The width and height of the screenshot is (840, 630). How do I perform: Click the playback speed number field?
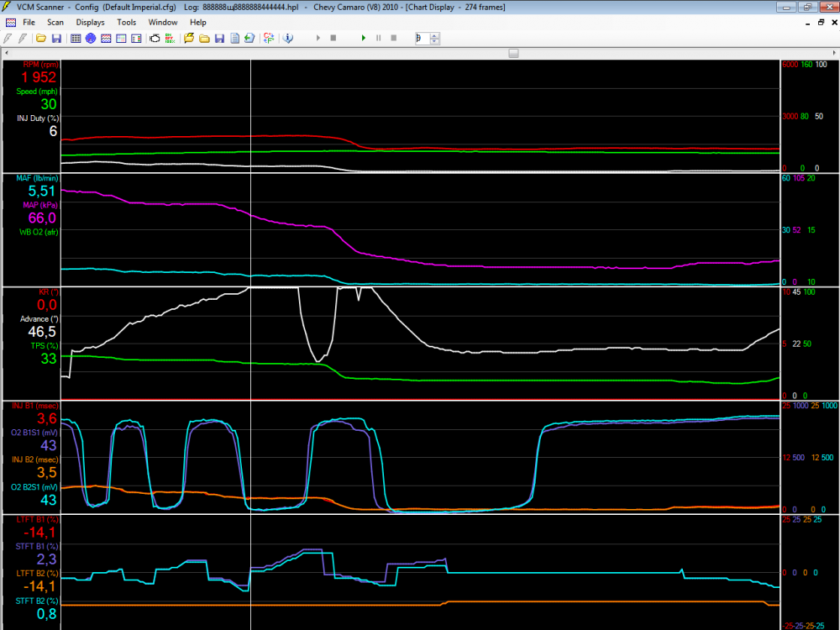[421, 39]
